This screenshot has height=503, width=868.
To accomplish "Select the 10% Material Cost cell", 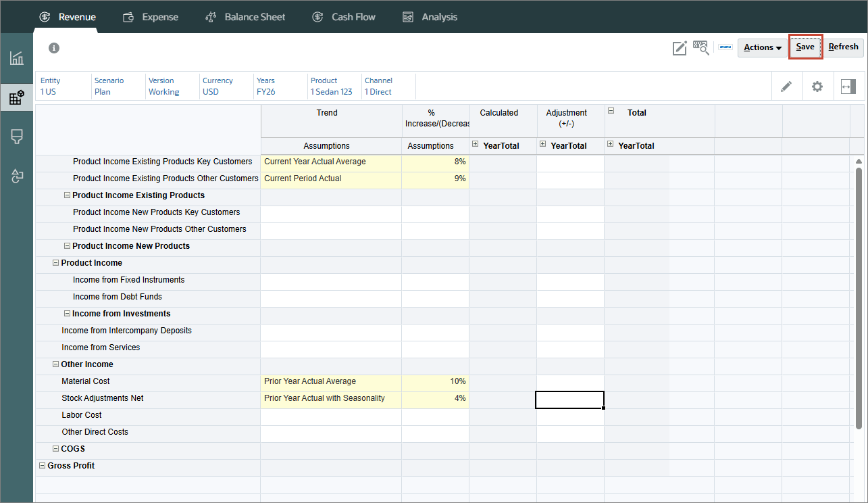I will point(436,382).
